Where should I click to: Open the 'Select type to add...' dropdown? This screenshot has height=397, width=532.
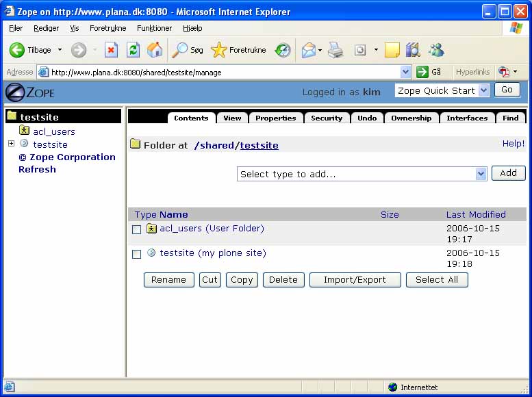tap(362, 174)
